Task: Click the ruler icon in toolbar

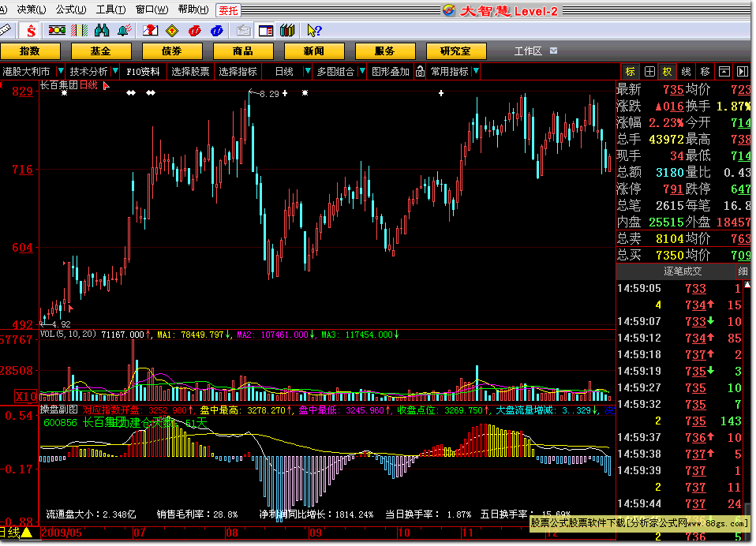Action: [5, 30]
